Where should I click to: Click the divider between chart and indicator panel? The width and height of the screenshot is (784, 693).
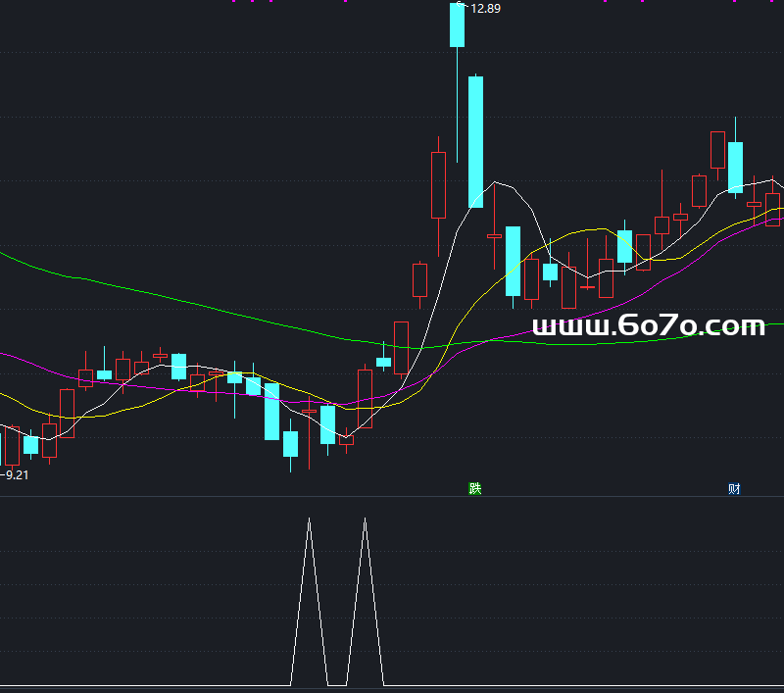(392, 497)
